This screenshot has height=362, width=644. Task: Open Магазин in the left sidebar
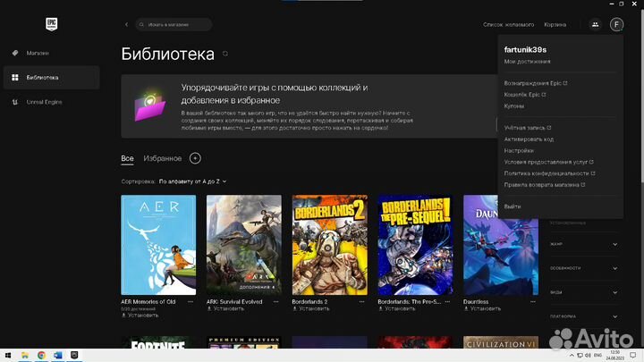[x=38, y=53]
